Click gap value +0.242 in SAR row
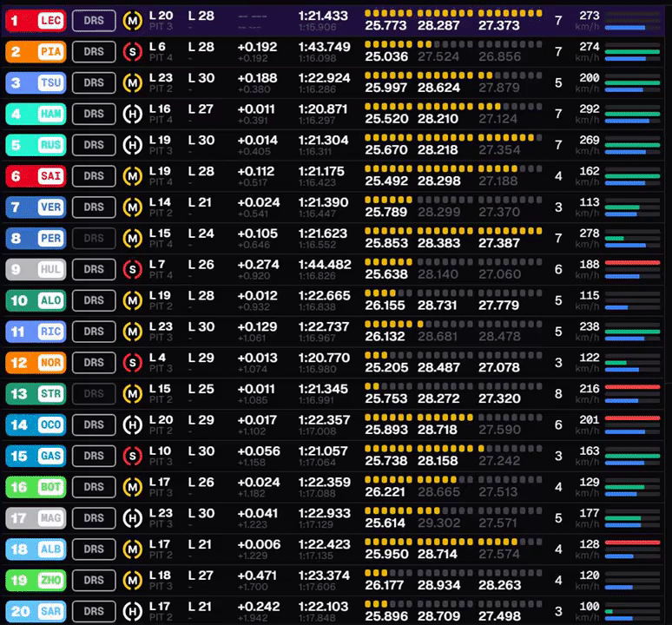672x625 pixels. point(259,607)
